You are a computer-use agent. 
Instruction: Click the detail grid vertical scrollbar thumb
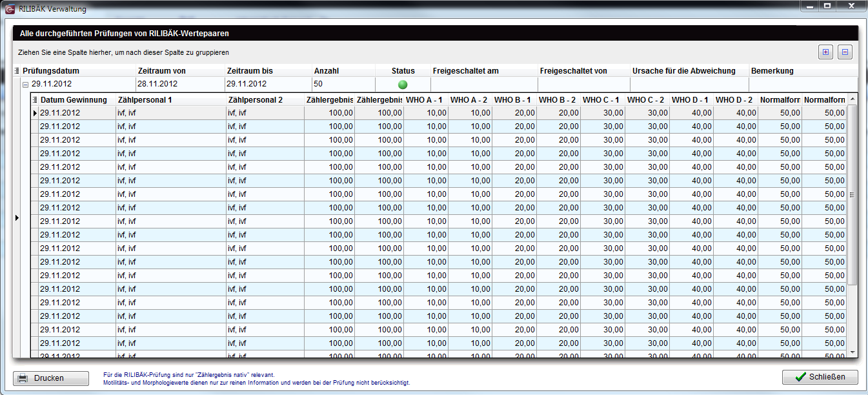click(853, 194)
